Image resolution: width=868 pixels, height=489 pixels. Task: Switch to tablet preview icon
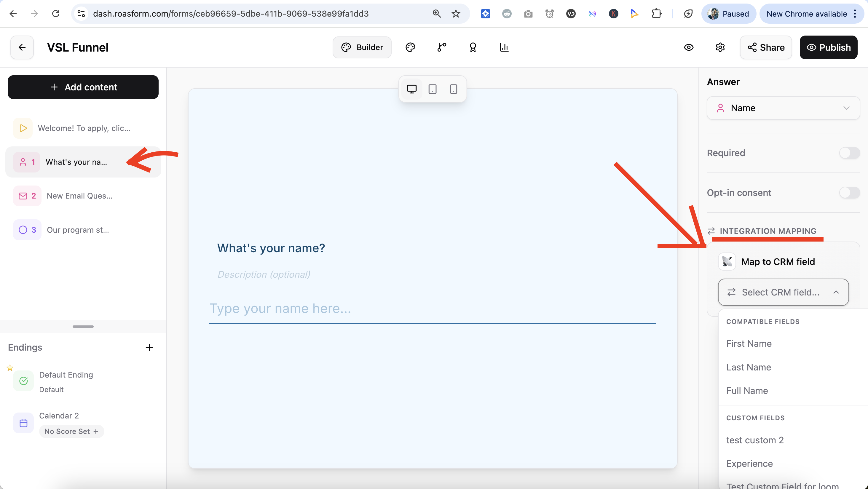[x=432, y=89]
